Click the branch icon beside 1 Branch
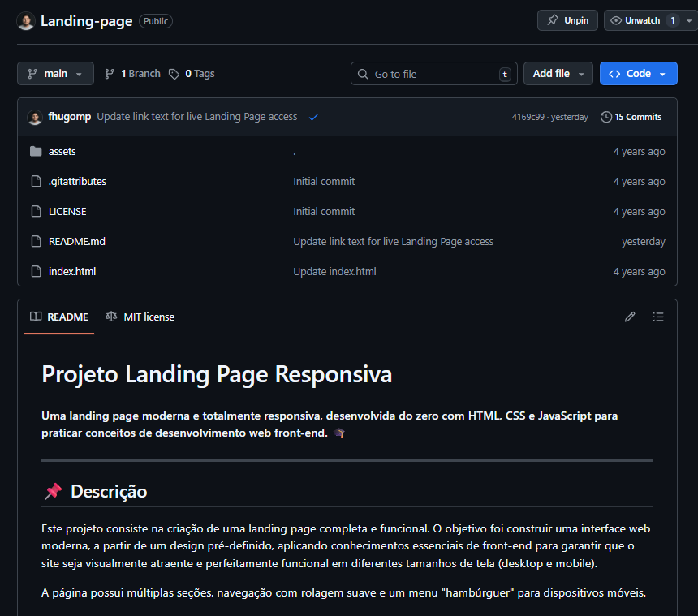698x616 pixels. tap(109, 73)
